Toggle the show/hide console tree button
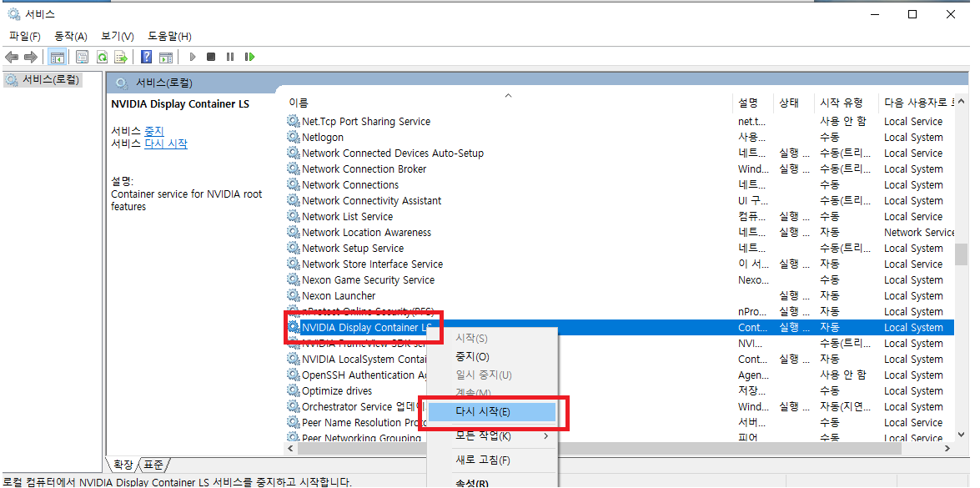 point(58,57)
